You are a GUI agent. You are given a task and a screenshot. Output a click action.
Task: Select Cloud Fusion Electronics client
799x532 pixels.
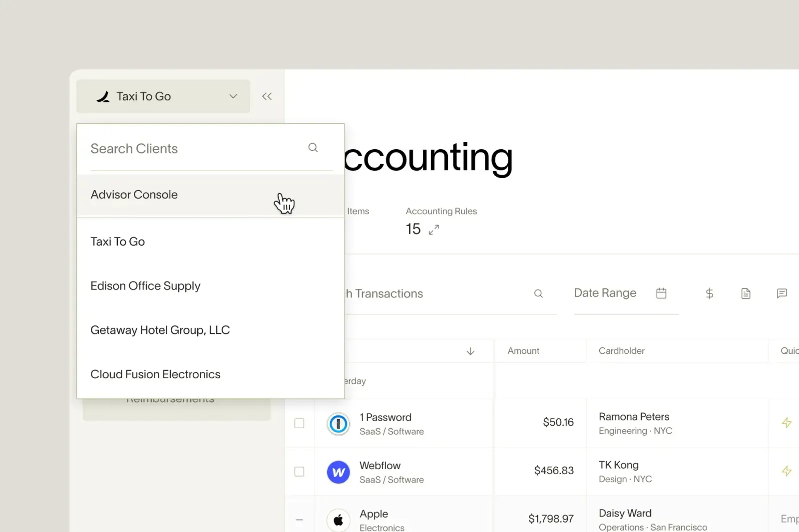point(155,374)
